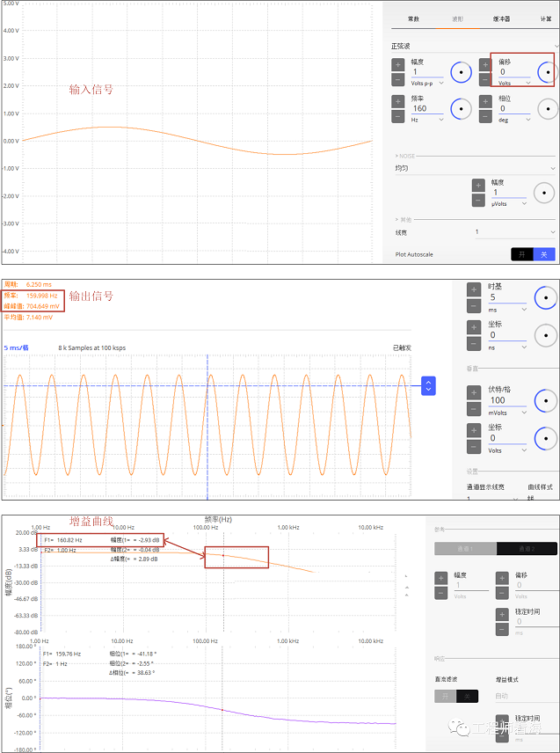
Task: Open the 正弦波 waveform type dropdown
Action: pyautogui.click(x=474, y=46)
